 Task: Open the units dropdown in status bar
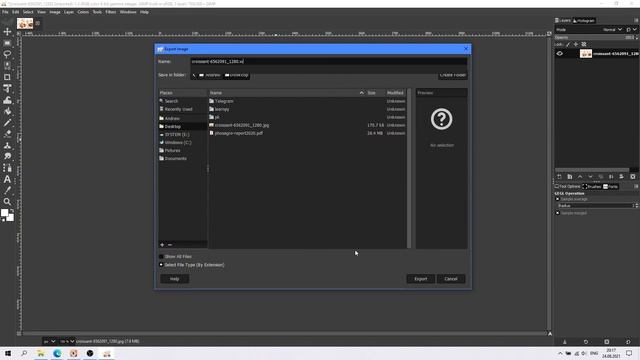coord(49,341)
